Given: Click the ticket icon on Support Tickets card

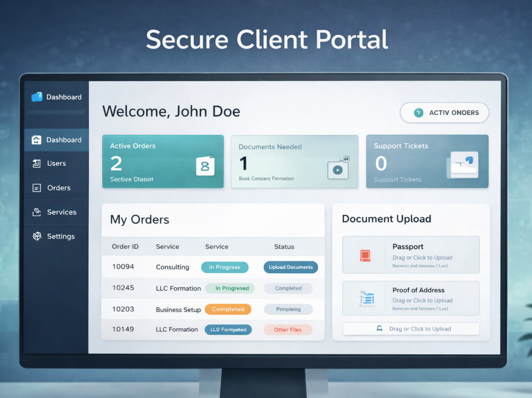Looking at the screenshot, I should tap(463, 165).
